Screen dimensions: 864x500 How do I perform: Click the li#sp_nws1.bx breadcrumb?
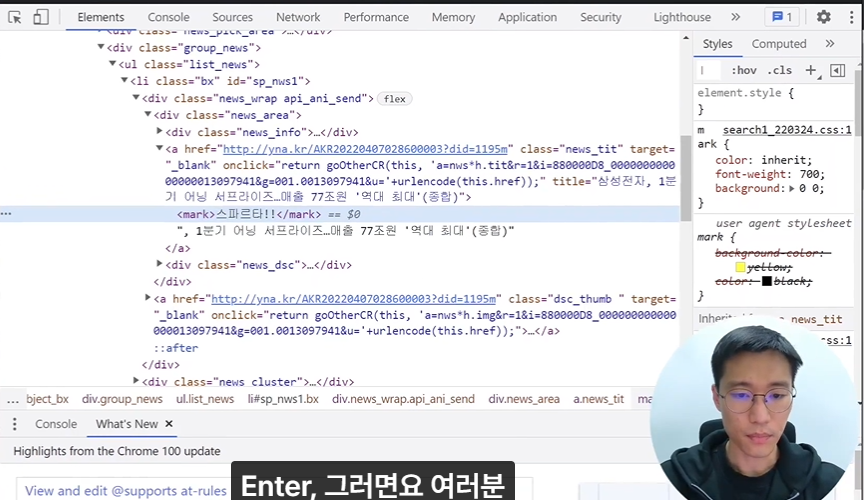point(283,399)
